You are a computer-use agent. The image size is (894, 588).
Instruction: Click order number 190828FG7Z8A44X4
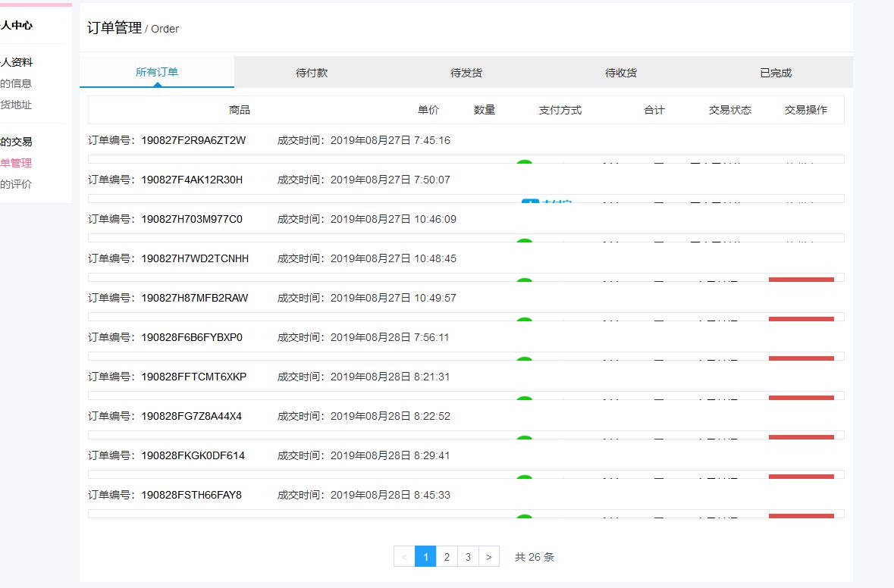192,416
